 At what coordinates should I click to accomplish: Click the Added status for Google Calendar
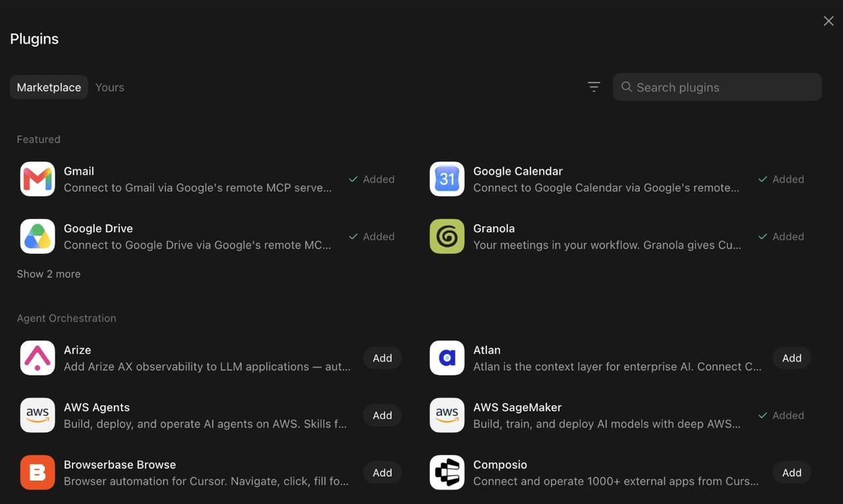point(781,179)
